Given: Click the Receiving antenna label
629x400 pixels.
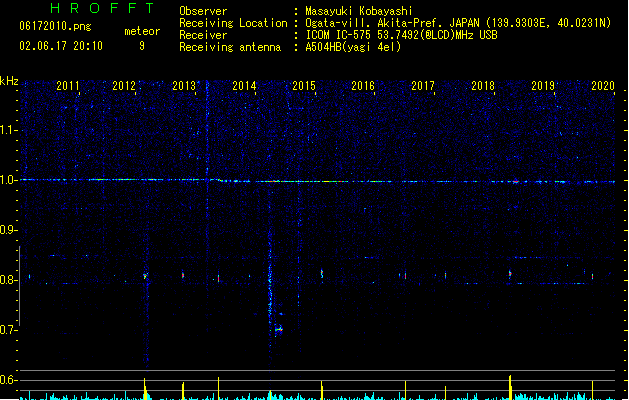Looking at the screenshot, I should [x=230, y=47].
